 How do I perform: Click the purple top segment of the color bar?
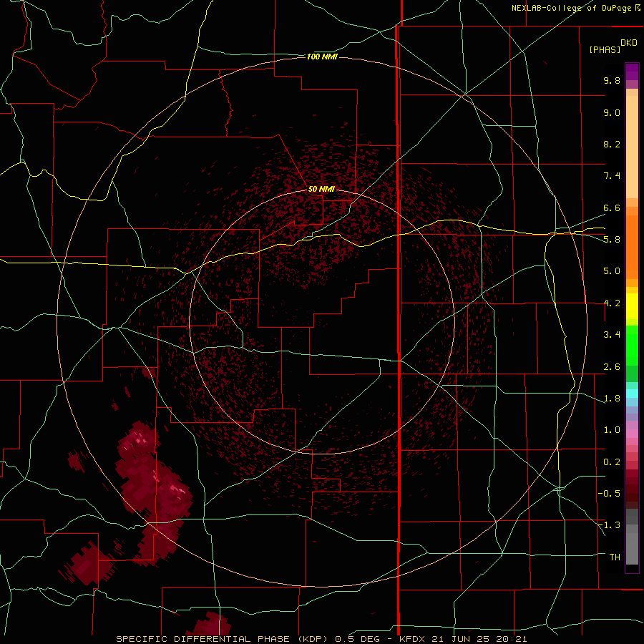tap(632, 72)
